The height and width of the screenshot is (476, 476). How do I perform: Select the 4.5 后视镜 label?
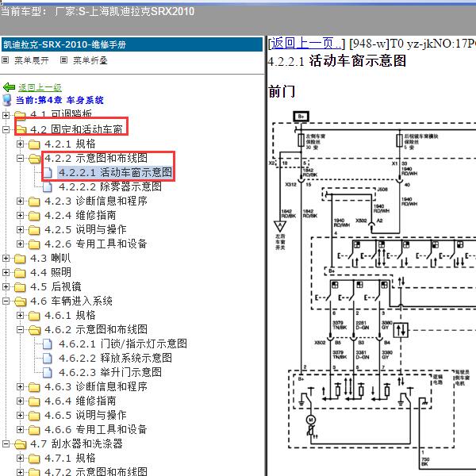pos(56,286)
